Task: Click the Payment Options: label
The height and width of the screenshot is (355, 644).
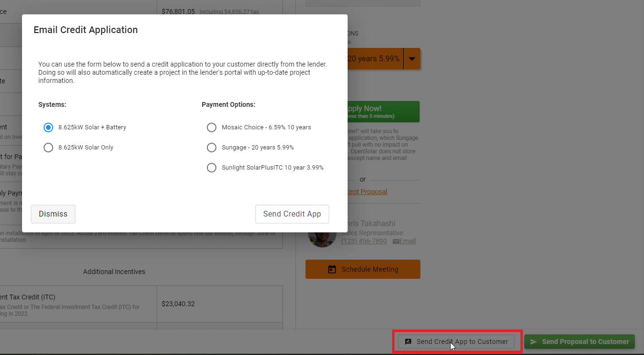Action: click(228, 104)
